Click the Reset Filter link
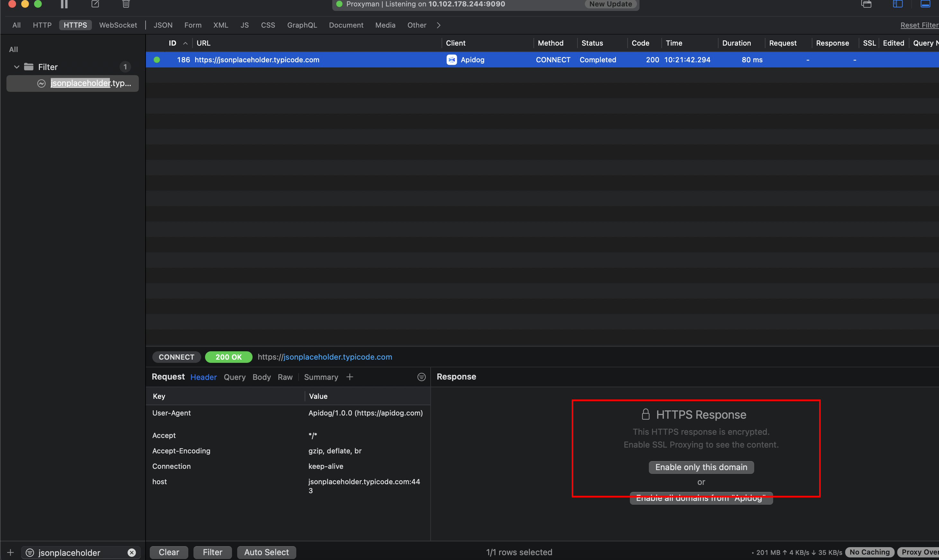This screenshot has height=560, width=939. tap(919, 25)
